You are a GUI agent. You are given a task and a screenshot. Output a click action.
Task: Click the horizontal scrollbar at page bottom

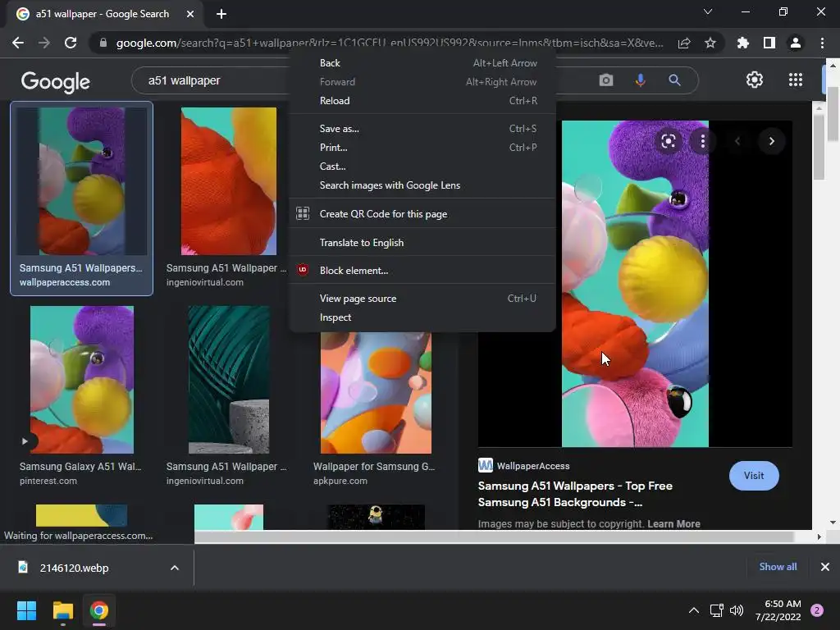(493, 536)
